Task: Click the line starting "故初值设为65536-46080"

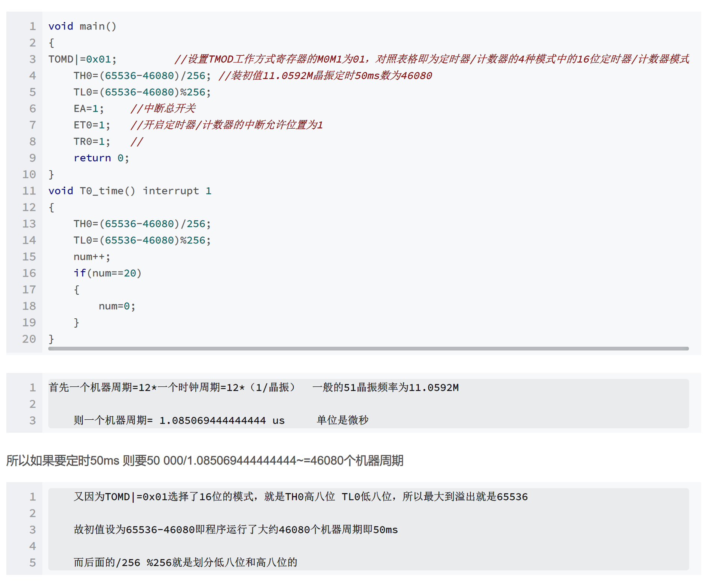Action: (x=236, y=529)
